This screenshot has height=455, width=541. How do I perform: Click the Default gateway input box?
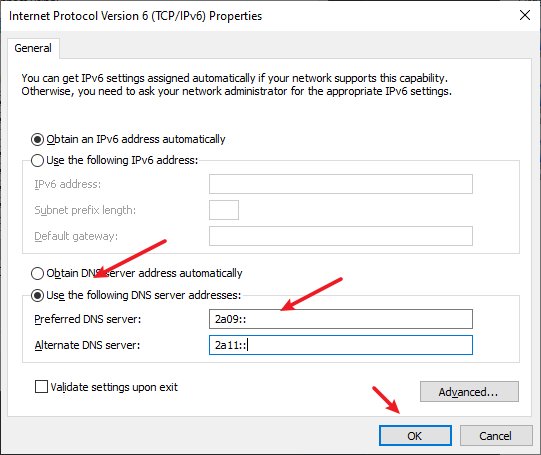pyautogui.click(x=341, y=236)
